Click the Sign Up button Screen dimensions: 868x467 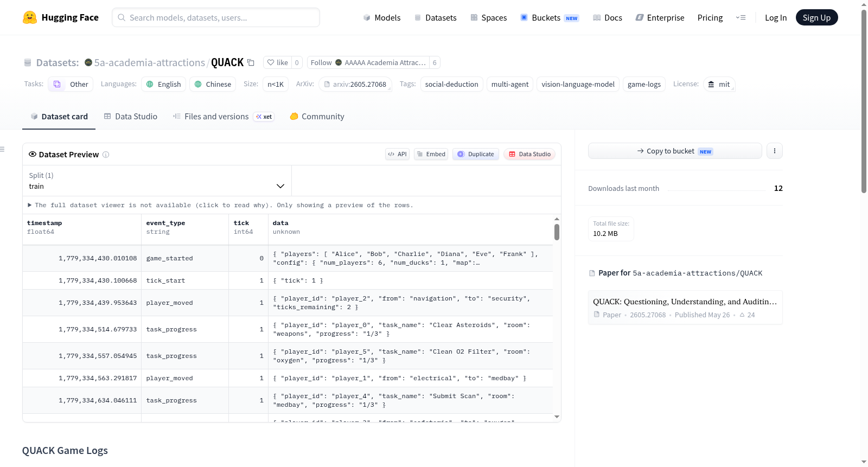pos(816,17)
